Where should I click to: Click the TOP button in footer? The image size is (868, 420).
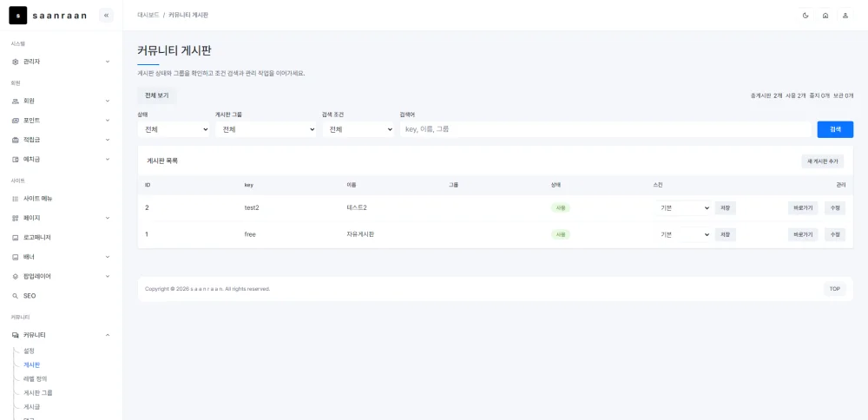[x=835, y=289]
